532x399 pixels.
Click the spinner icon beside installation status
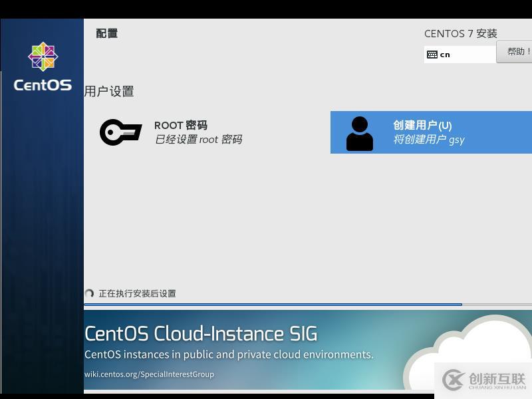tap(90, 293)
